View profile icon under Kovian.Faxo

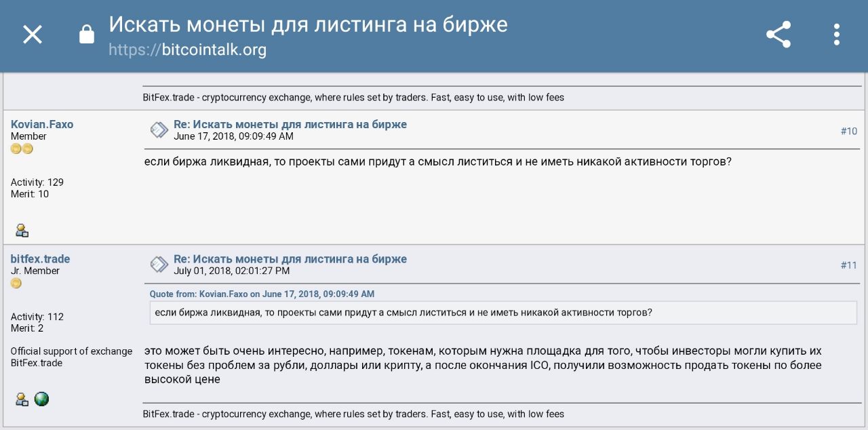coord(22,230)
